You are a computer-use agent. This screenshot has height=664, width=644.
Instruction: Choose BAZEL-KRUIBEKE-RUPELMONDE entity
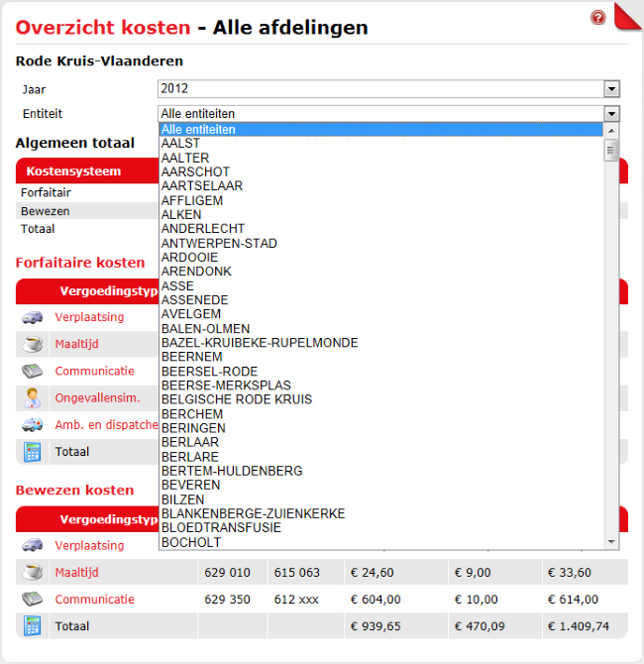point(381,343)
